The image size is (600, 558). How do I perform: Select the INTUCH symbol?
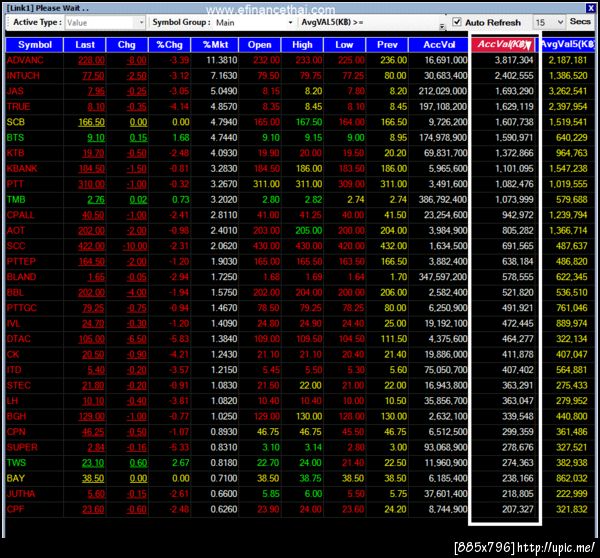click(23, 76)
